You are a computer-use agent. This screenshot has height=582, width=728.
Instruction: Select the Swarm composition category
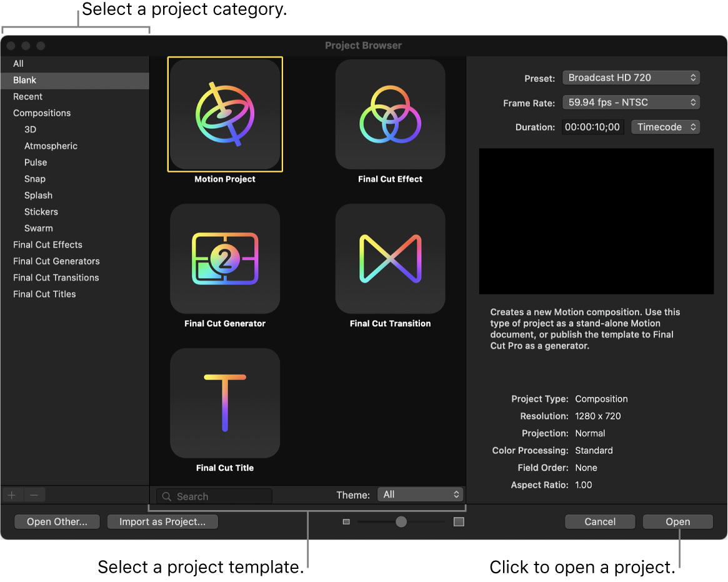[39, 228]
